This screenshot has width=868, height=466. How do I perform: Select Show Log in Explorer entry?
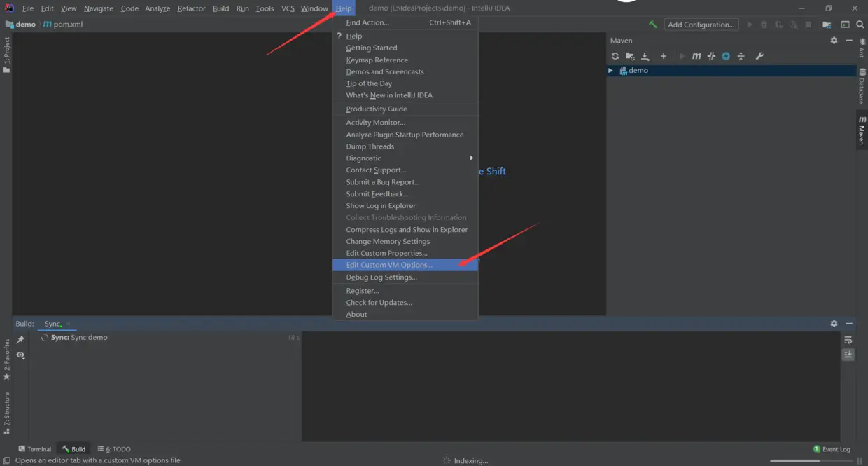(x=405, y=206)
